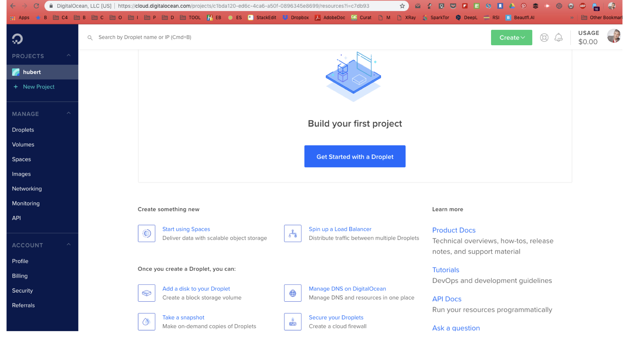Click the snapshot droplet icon tile
The height and width of the screenshot is (362, 644).
[x=147, y=322]
